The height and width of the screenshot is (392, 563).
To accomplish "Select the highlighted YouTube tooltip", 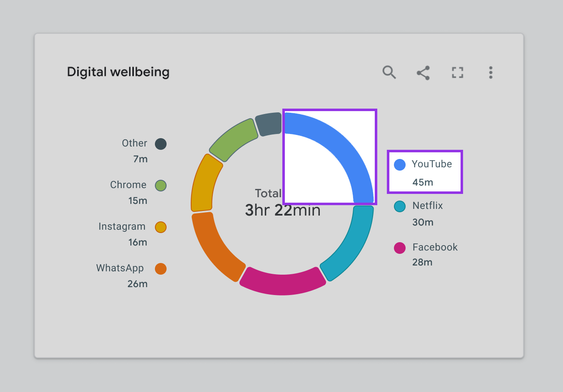I will coord(424,172).
